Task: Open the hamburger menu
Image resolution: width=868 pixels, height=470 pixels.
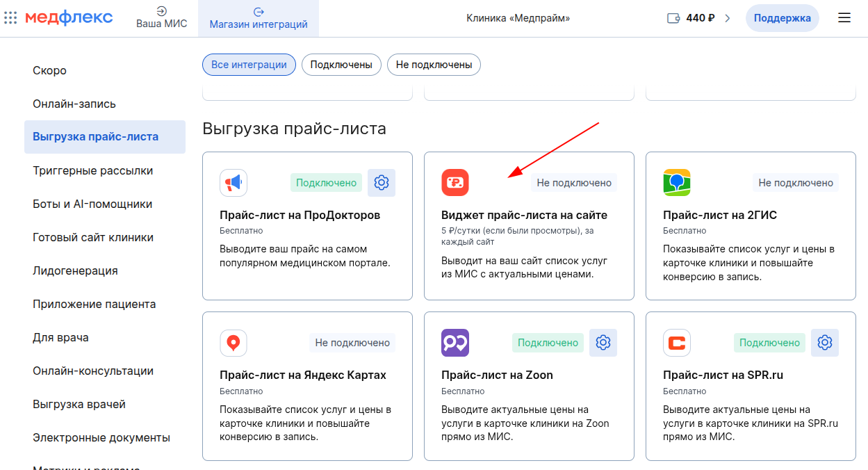Action: 844,18
